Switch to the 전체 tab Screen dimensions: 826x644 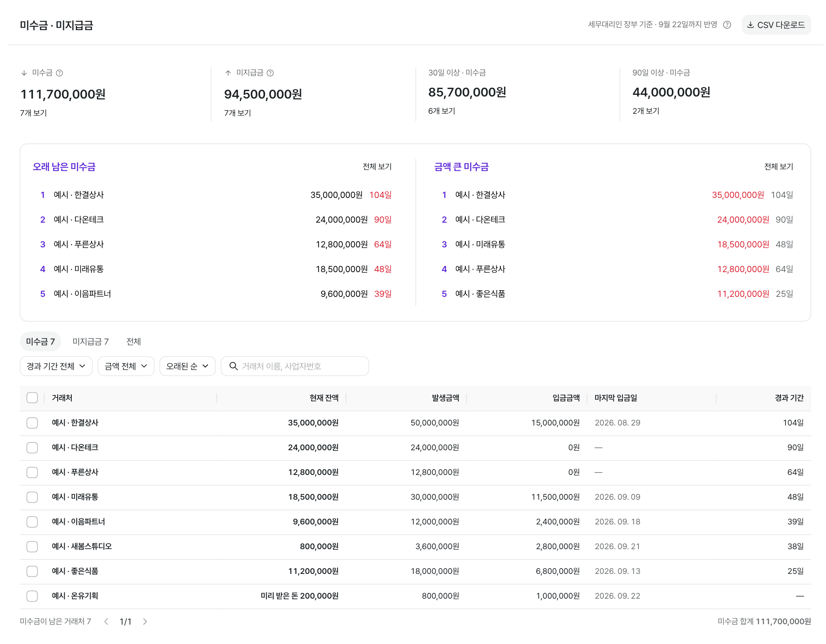coord(134,341)
